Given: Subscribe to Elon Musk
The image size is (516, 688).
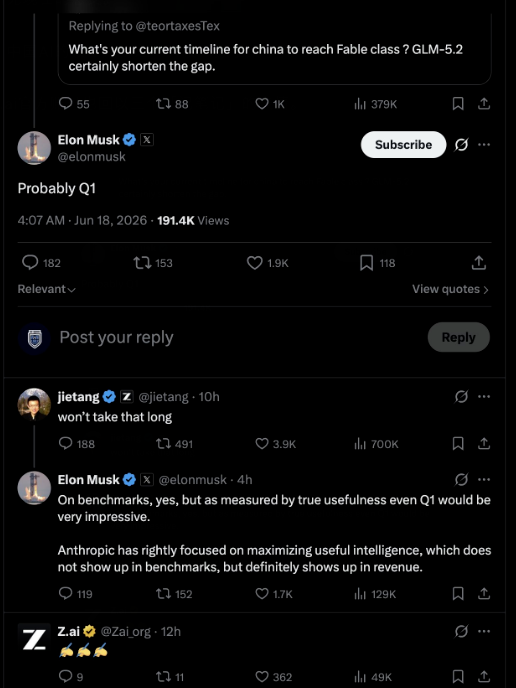Looking at the screenshot, I should [x=403, y=144].
